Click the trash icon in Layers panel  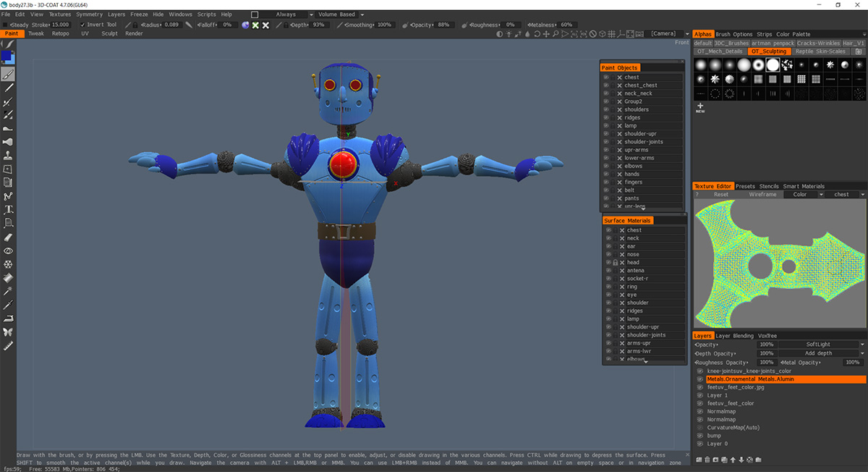[707, 460]
